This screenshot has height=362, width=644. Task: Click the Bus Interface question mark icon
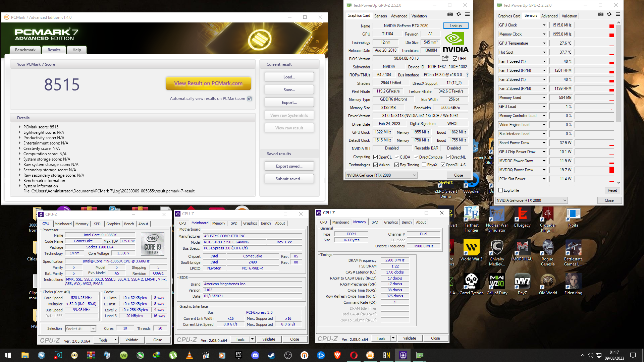tap(467, 75)
